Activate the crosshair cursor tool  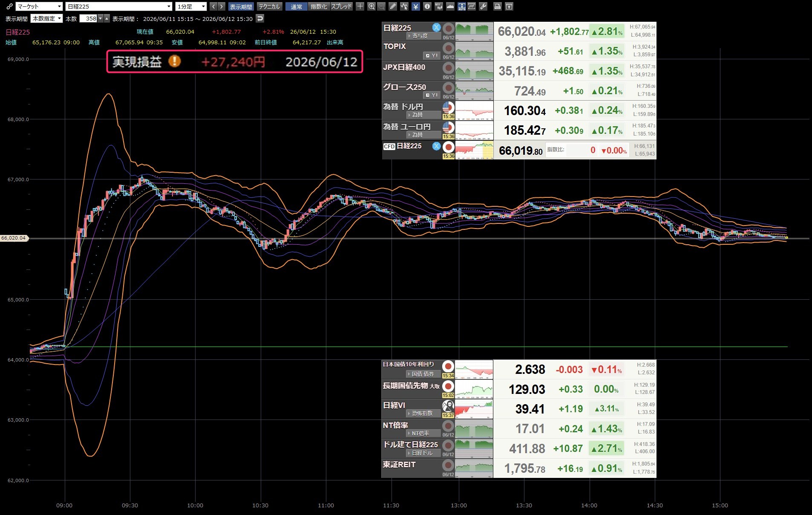360,6
